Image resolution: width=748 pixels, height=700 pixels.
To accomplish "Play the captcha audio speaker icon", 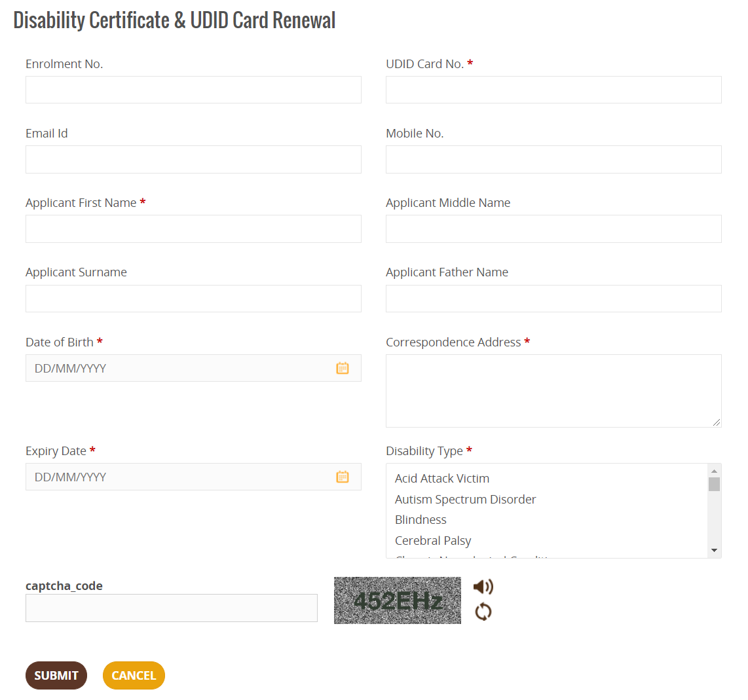I will click(483, 587).
